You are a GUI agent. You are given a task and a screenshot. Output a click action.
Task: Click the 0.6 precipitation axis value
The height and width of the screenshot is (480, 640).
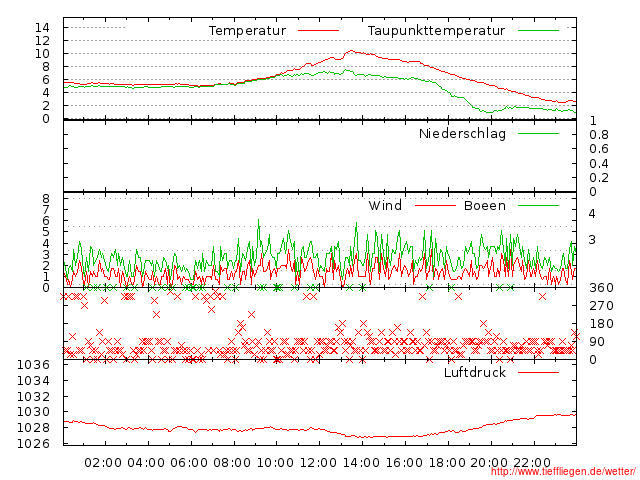pyautogui.click(x=599, y=149)
